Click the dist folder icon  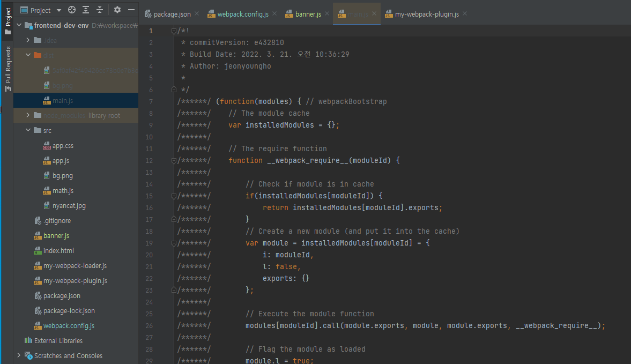tap(38, 55)
